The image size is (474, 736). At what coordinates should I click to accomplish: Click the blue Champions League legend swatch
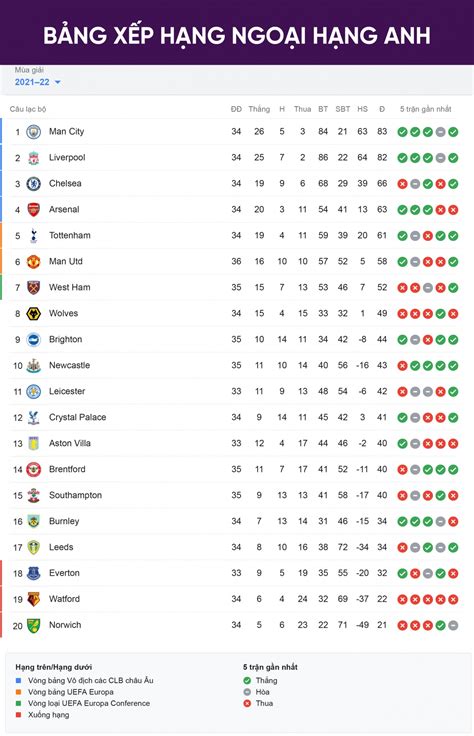(18, 680)
